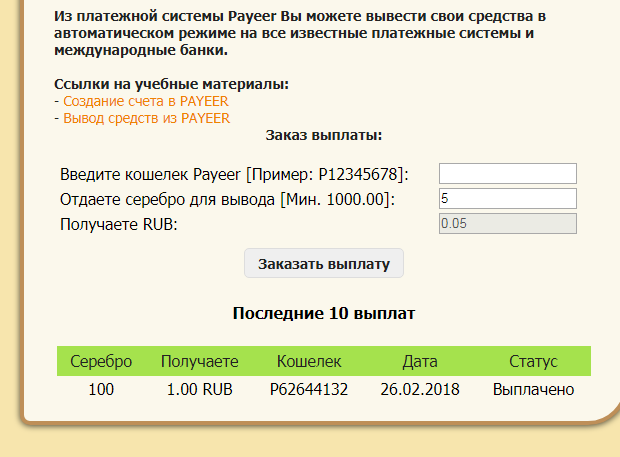Click the 'Выплачено' status cell

533,389
